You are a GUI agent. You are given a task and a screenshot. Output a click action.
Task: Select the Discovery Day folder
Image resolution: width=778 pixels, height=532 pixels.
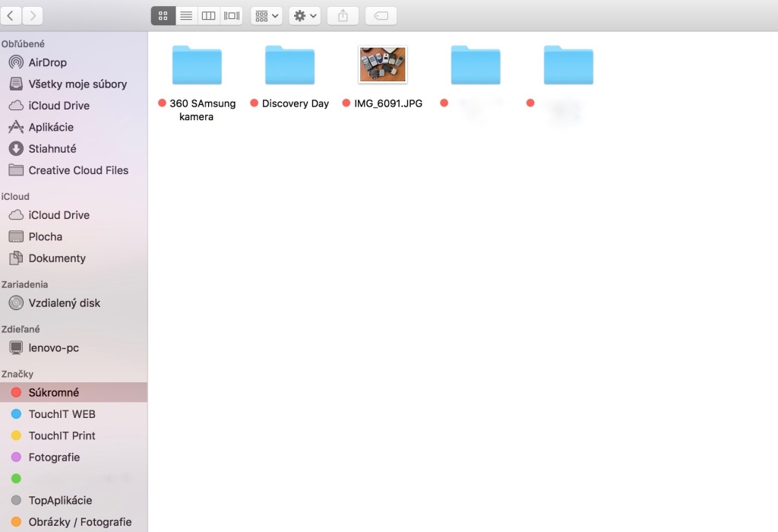289,65
